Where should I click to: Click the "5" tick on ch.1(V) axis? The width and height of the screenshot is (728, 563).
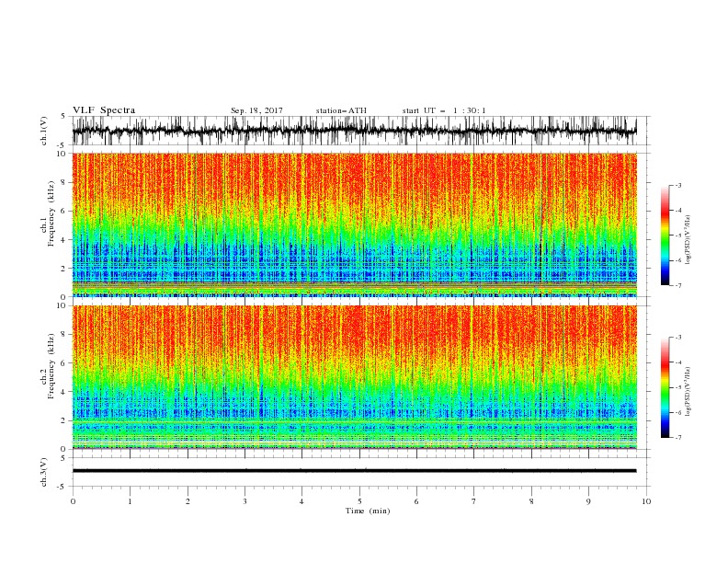click(63, 116)
